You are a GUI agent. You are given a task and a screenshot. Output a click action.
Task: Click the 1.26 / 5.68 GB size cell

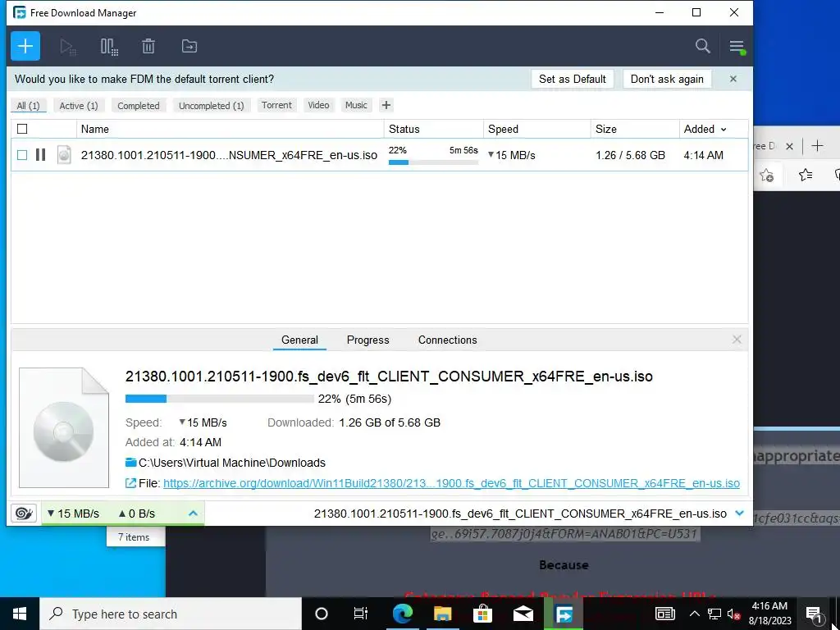click(x=630, y=155)
